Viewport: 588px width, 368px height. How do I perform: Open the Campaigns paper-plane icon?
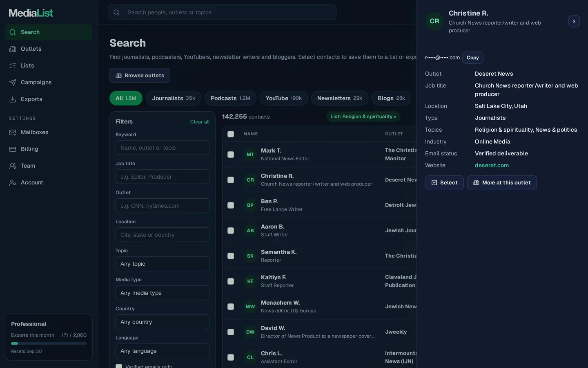(x=13, y=82)
